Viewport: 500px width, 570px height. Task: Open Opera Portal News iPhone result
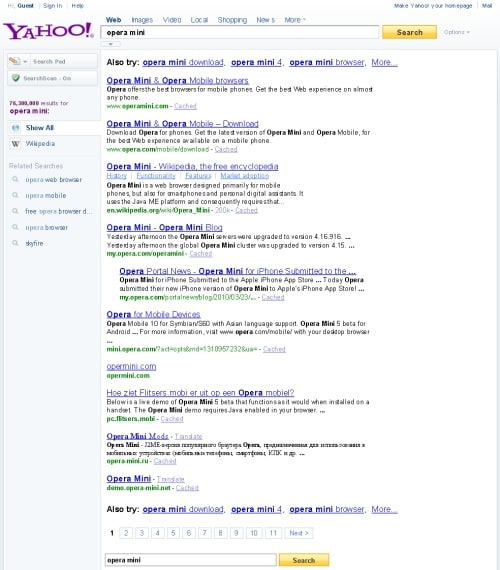click(237, 271)
